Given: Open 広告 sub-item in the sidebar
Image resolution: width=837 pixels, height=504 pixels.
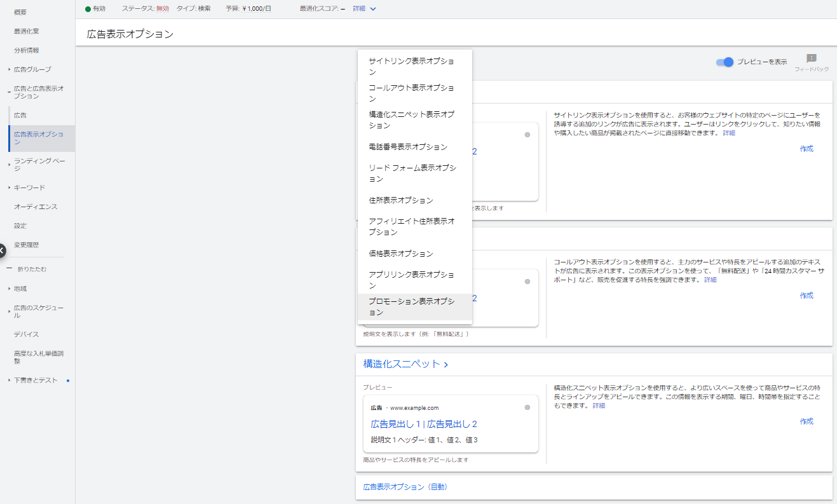Looking at the screenshot, I should 20,115.
